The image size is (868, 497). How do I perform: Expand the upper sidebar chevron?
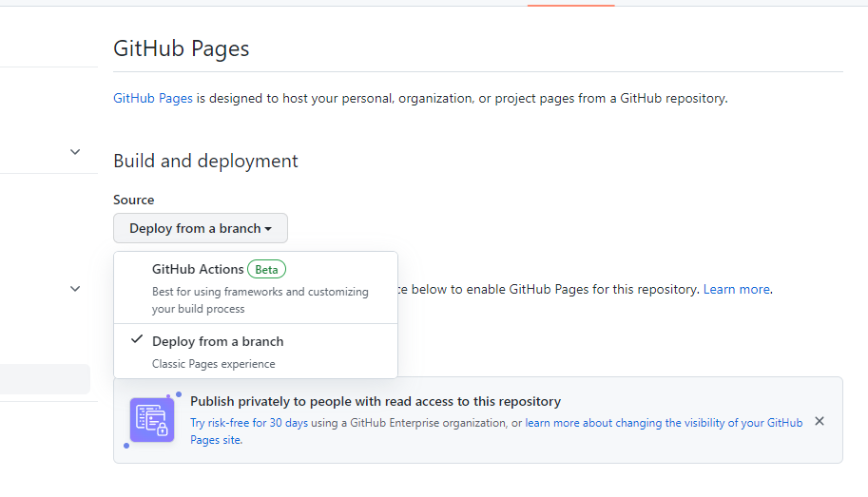[75, 152]
